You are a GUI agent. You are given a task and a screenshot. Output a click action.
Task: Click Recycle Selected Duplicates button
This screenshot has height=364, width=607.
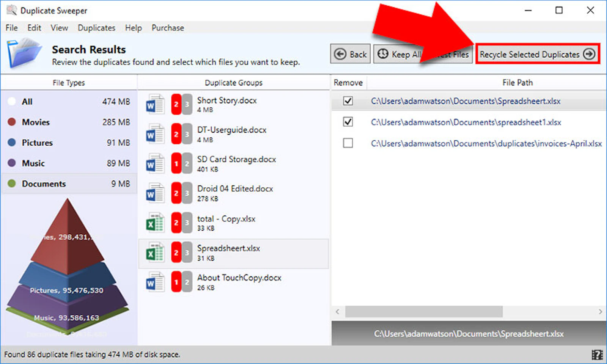(537, 54)
